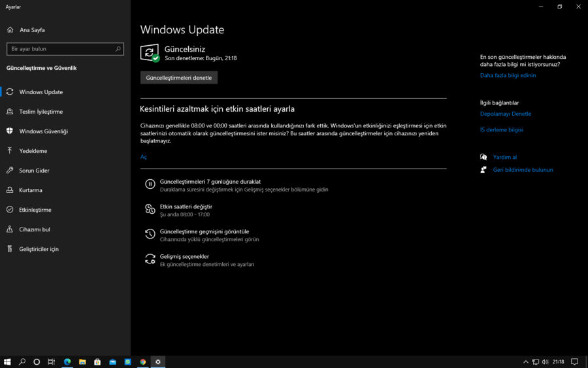The image size is (588, 368).
Task: Open notification center icon
Action: click(x=574, y=362)
